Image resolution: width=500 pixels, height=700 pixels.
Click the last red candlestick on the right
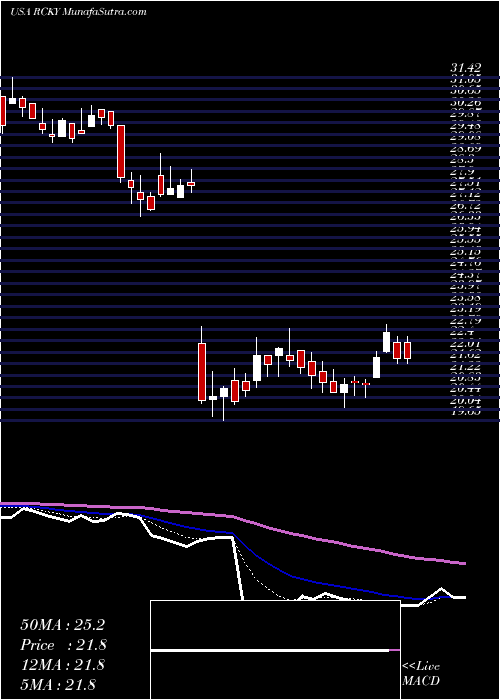click(407, 350)
